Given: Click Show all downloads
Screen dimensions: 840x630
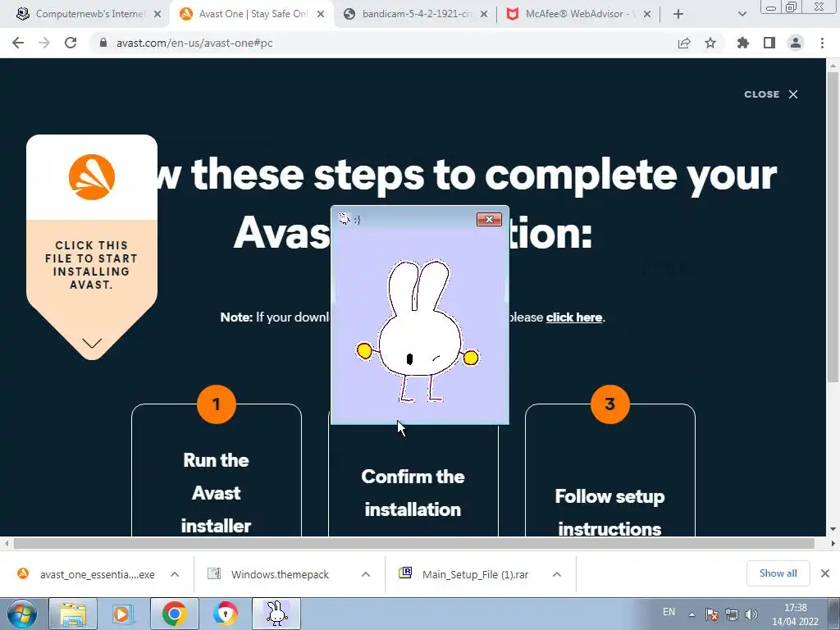Looking at the screenshot, I should pos(778,573).
